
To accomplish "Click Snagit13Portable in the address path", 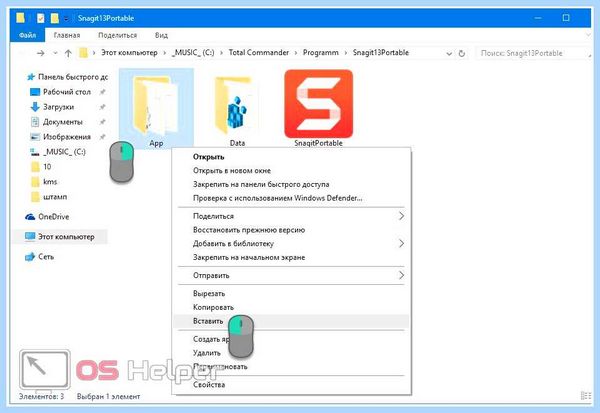I will 381,53.
